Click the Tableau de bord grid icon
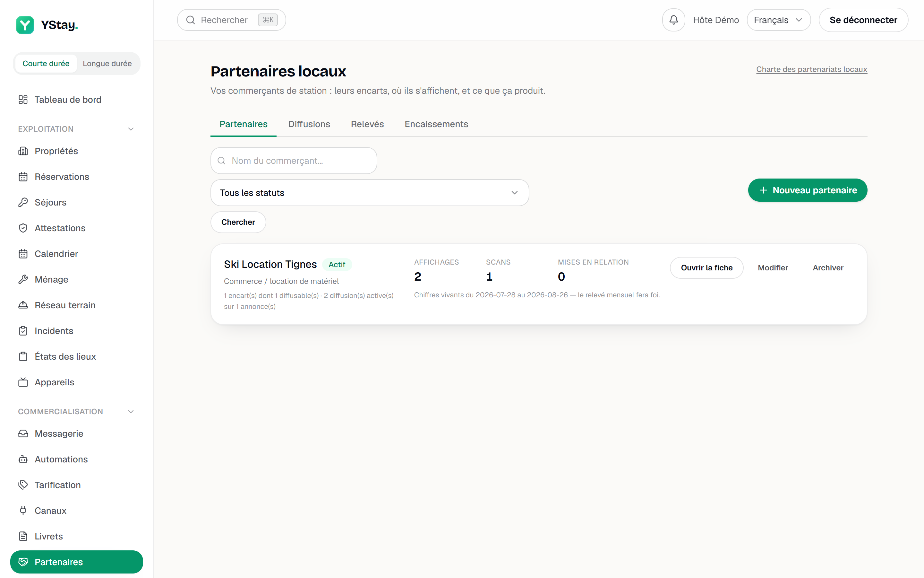This screenshot has width=924, height=578. coord(23,100)
